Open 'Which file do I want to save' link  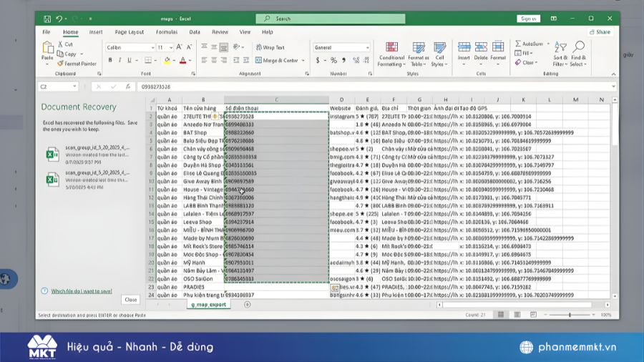[82, 291]
